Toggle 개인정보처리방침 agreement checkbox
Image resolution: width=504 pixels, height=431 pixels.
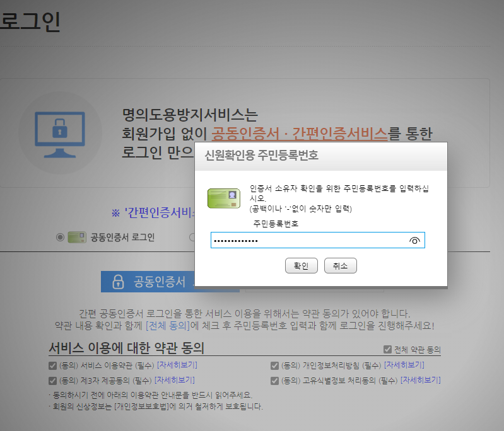tap(274, 365)
